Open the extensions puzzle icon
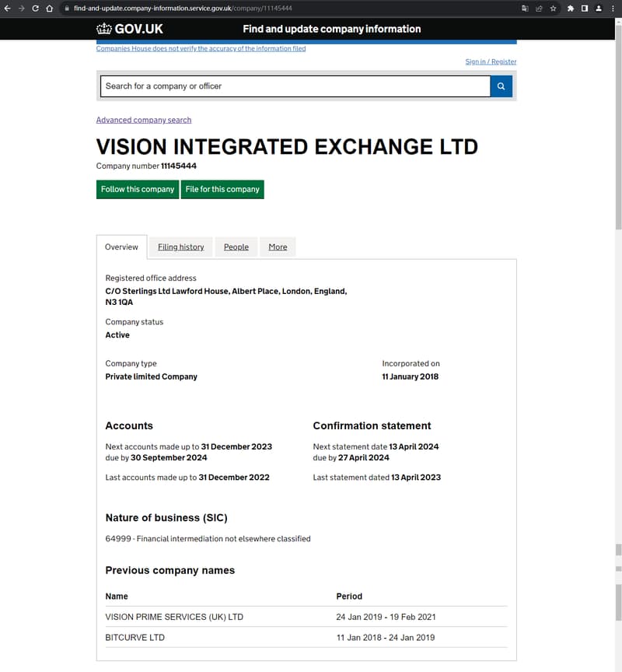 tap(571, 8)
